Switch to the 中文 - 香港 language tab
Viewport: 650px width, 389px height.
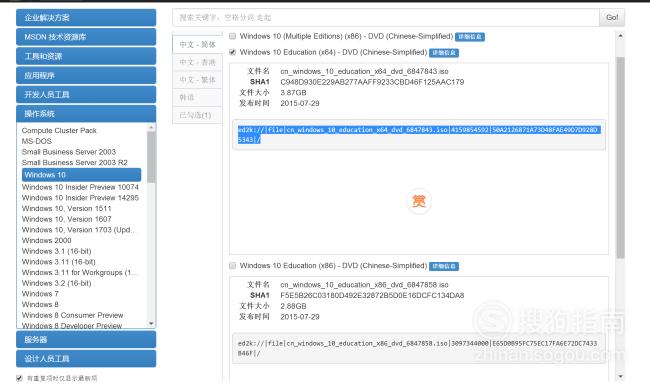[197, 62]
